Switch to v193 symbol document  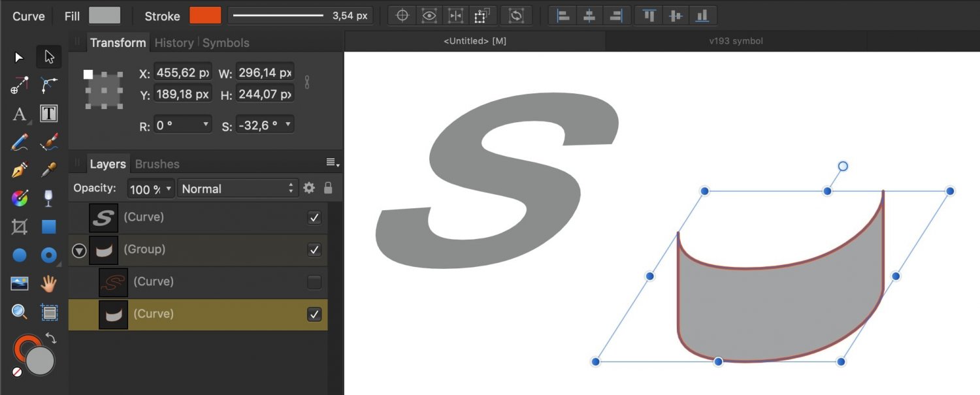tap(736, 41)
